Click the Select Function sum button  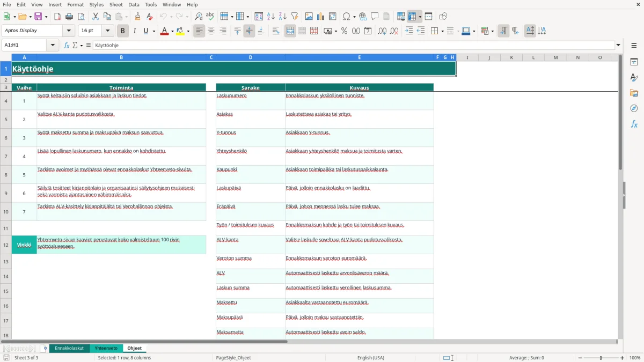(75, 45)
